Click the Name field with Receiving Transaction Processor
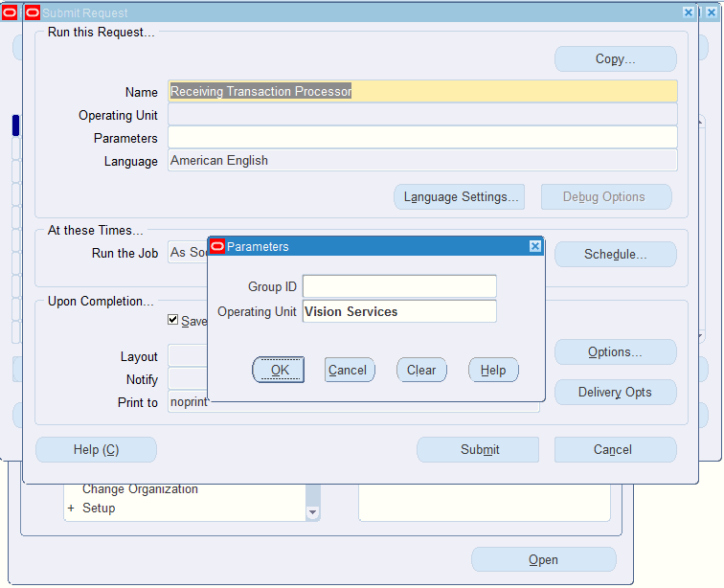Screen dimensions: 724x588 (422, 91)
